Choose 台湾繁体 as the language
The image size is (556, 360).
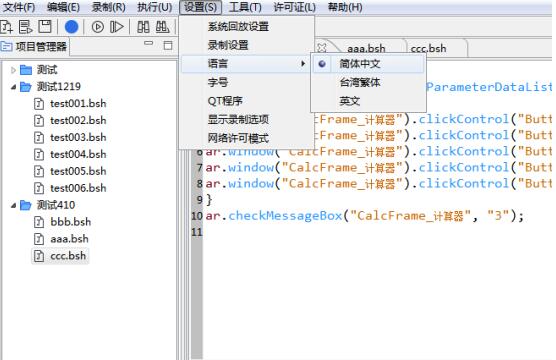pyautogui.click(x=368, y=83)
